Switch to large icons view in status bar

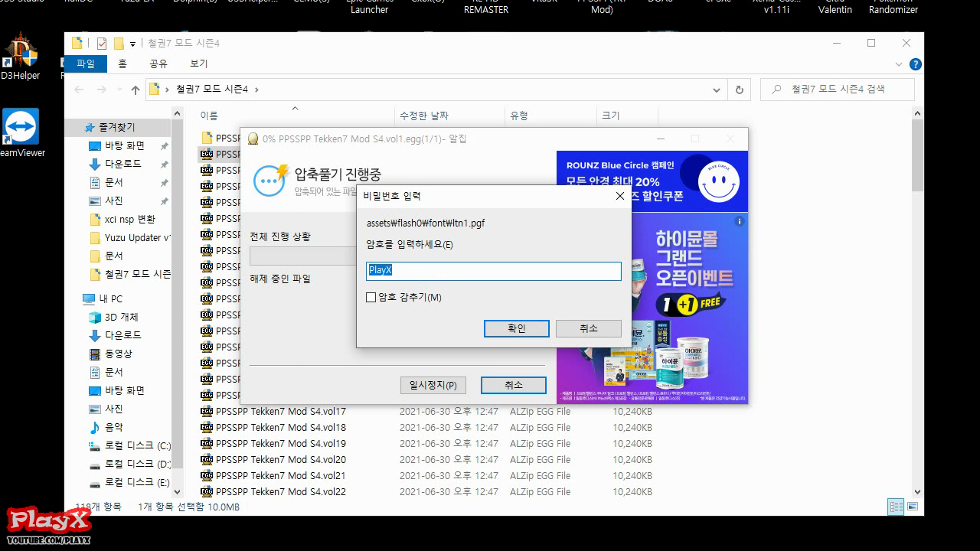coord(913,507)
